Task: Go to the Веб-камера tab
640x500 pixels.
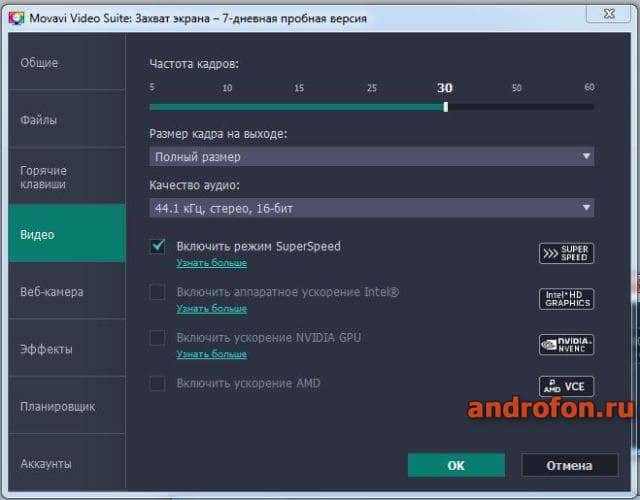Action: click(x=67, y=291)
